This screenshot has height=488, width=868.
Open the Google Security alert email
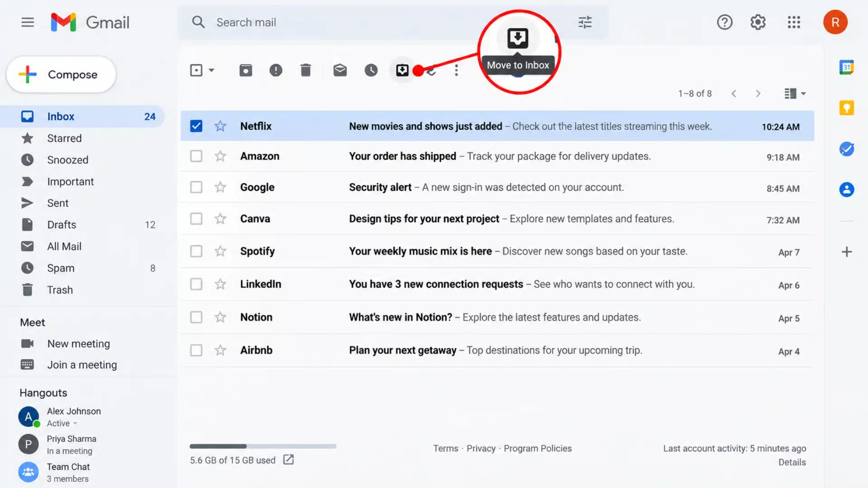tap(497, 187)
